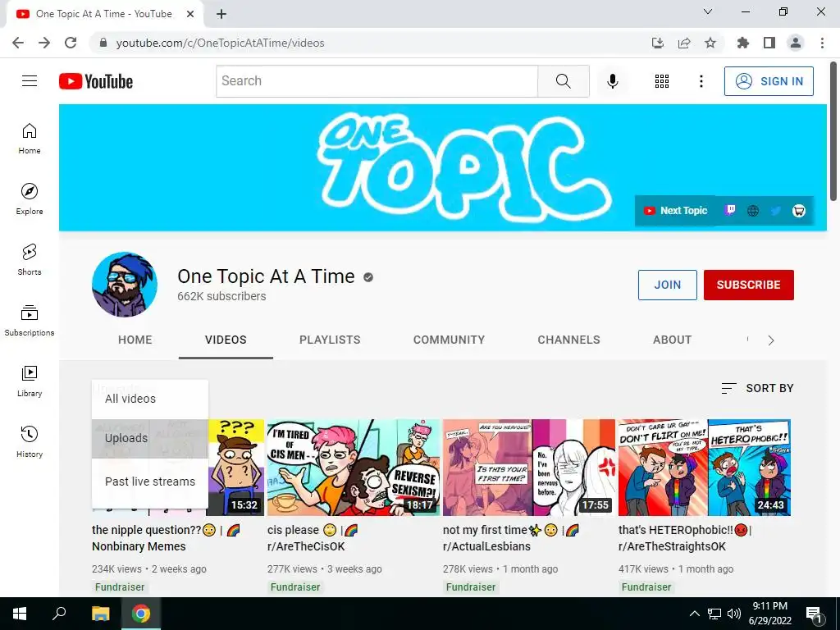
Task: Open the 24:43 HETEROphobic thumbnail
Action: (705, 467)
